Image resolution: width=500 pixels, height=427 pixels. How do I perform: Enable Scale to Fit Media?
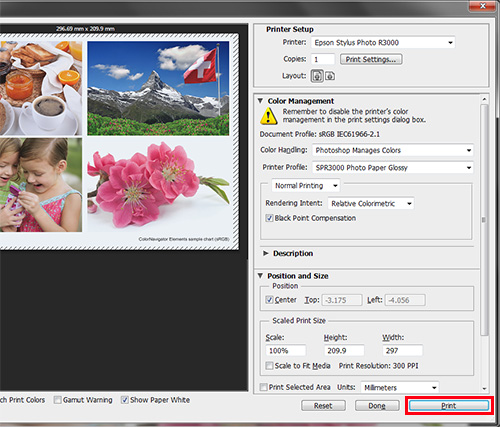pyautogui.click(x=269, y=366)
